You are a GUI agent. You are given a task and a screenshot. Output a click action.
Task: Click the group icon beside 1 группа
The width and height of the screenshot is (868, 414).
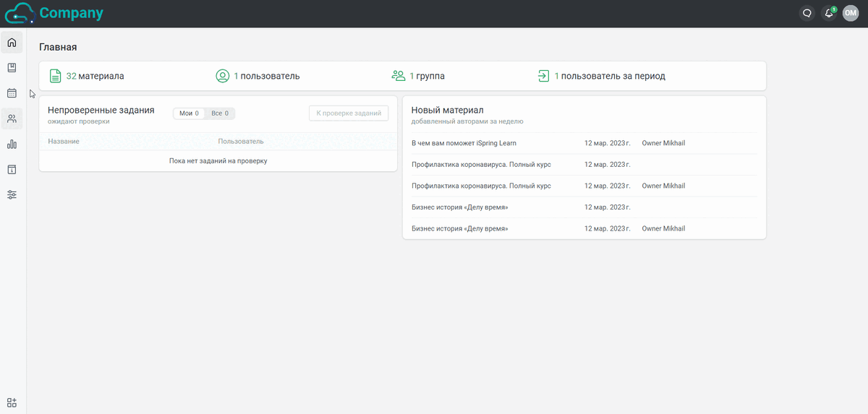[x=399, y=76]
